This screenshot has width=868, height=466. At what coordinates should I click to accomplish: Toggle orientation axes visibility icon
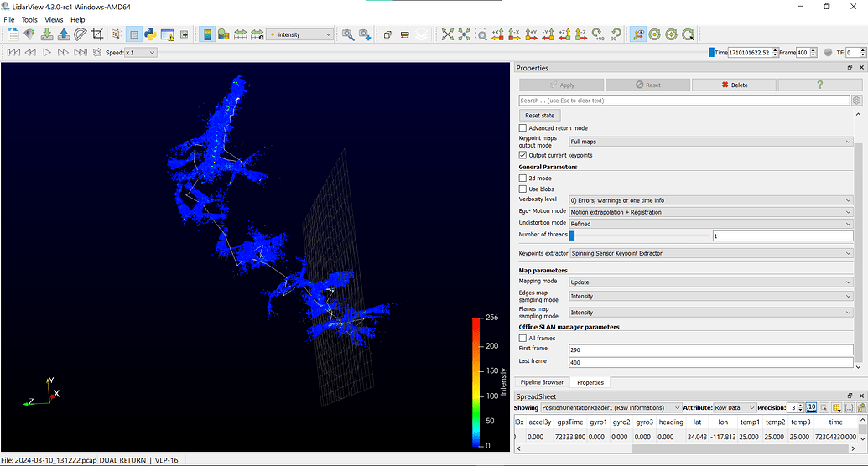pyautogui.click(x=637, y=34)
